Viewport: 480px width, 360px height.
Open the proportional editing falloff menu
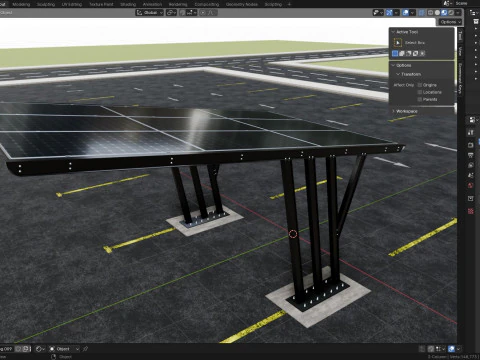(x=211, y=13)
